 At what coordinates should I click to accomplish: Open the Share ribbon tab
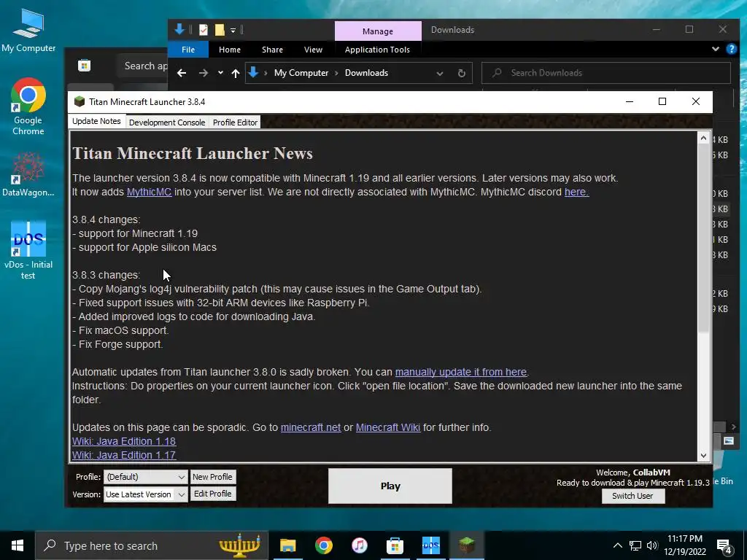(273, 50)
